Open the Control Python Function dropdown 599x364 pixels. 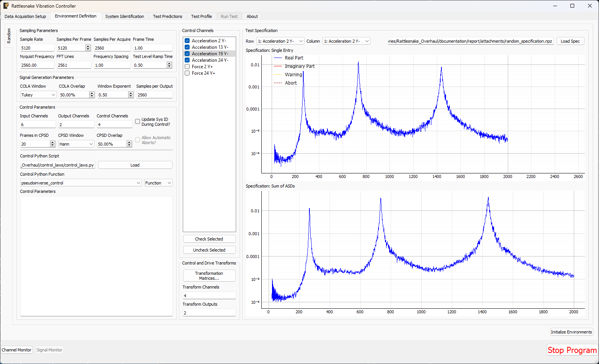pyautogui.click(x=81, y=183)
